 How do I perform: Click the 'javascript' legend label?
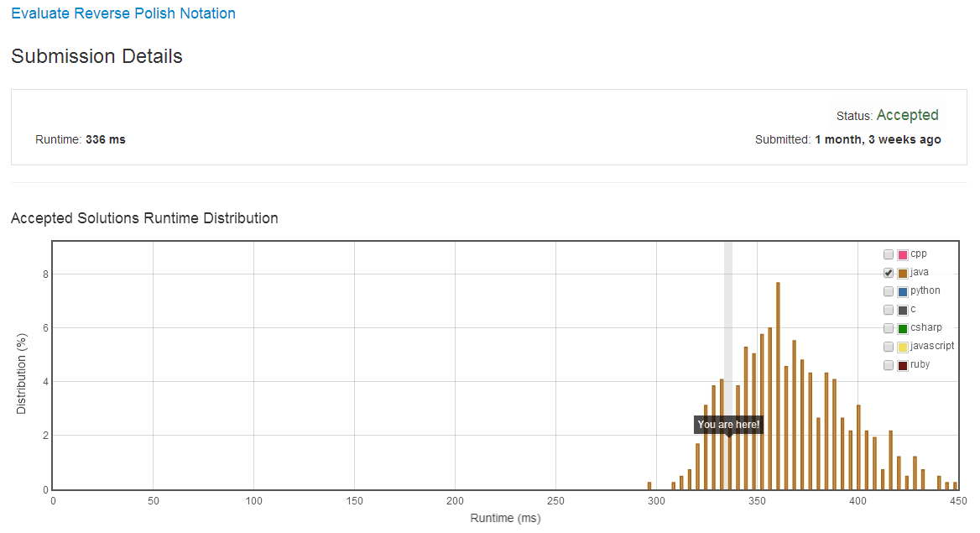[932, 346]
